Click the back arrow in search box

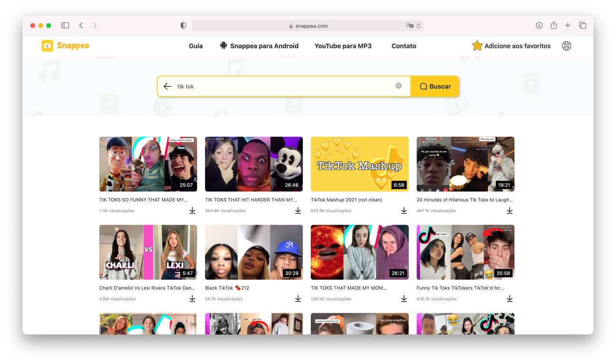pyautogui.click(x=168, y=86)
